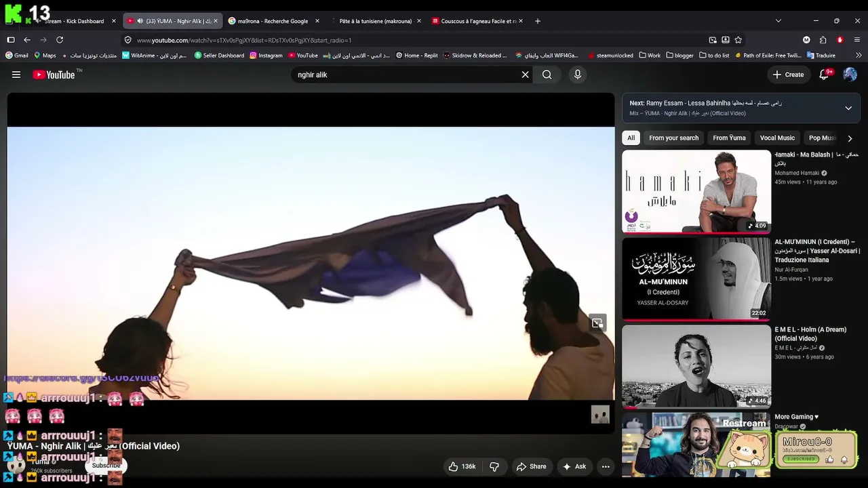The height and width of the screenshot is (488, 868).
Task: Like the video with 136k likes
Action: [x=461, y=466]
